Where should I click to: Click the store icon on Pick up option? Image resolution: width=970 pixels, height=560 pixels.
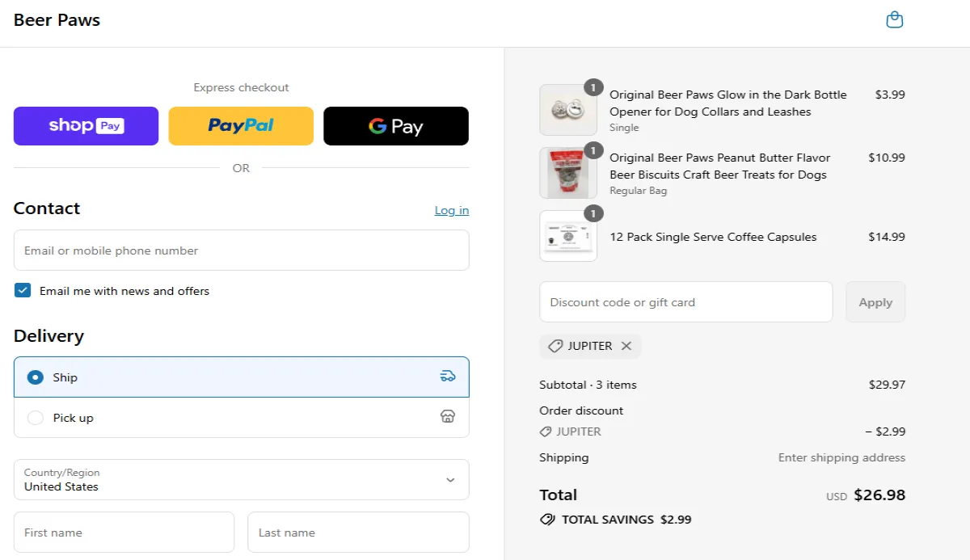pyautogui.click(x=448, y=417)
